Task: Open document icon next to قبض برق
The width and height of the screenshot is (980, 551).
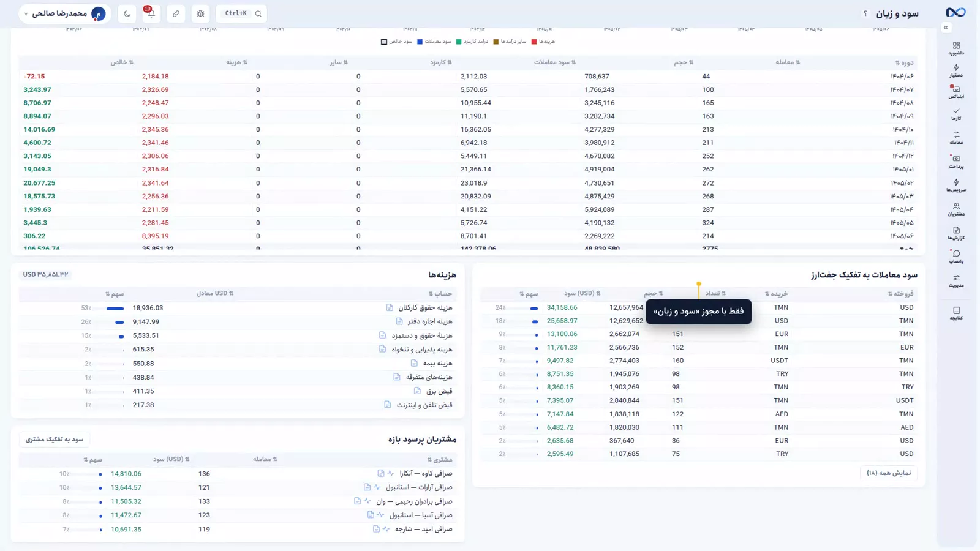Action: pos(417,391)
